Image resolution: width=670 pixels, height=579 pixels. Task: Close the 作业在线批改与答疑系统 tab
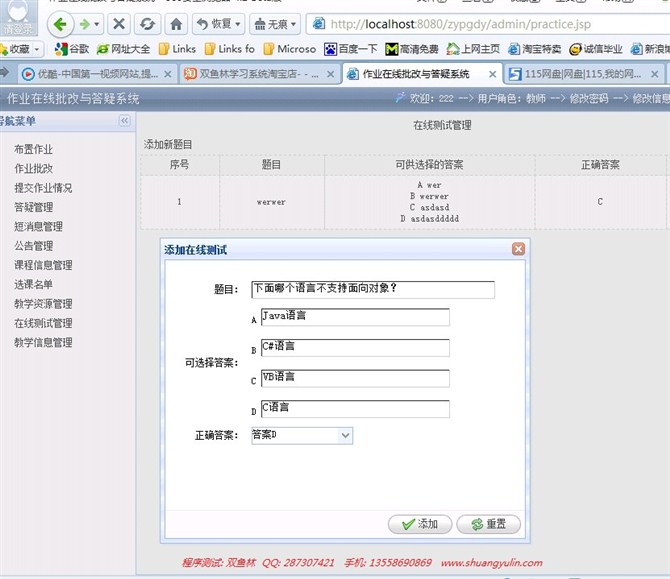click(x=492, y=74)
